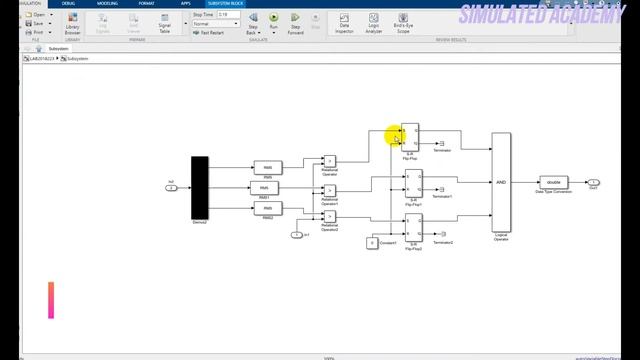640x360 pixels.
Task: Click Subsystem in the breadcrumb path
Action: [77, 59]
